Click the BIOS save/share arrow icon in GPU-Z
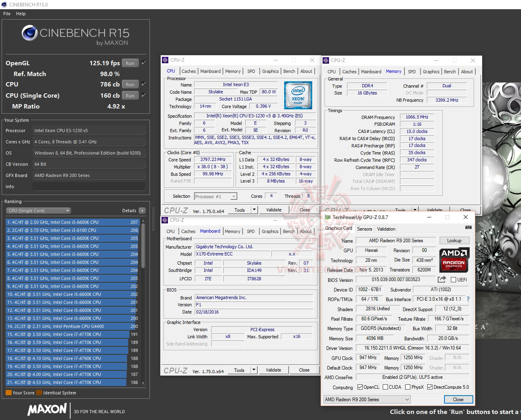The width and height of the screenshot is (521, 420). (442, 279)
